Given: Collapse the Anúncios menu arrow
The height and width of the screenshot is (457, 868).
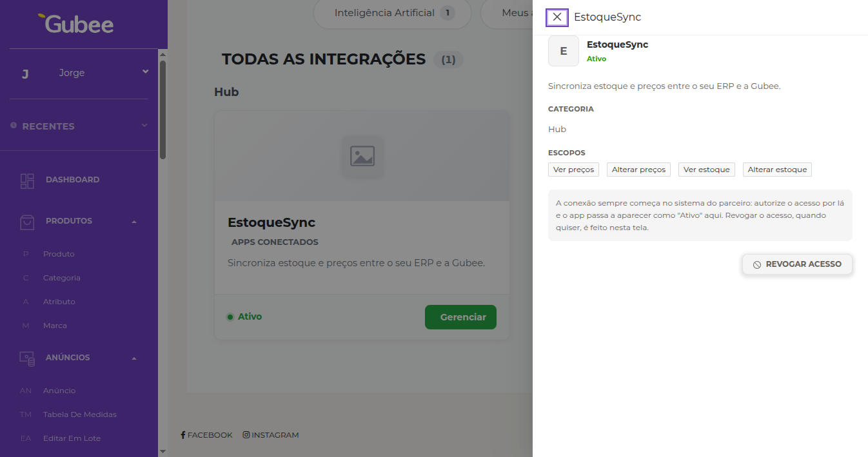Looking at the screenshot, I should pos(134,358).
